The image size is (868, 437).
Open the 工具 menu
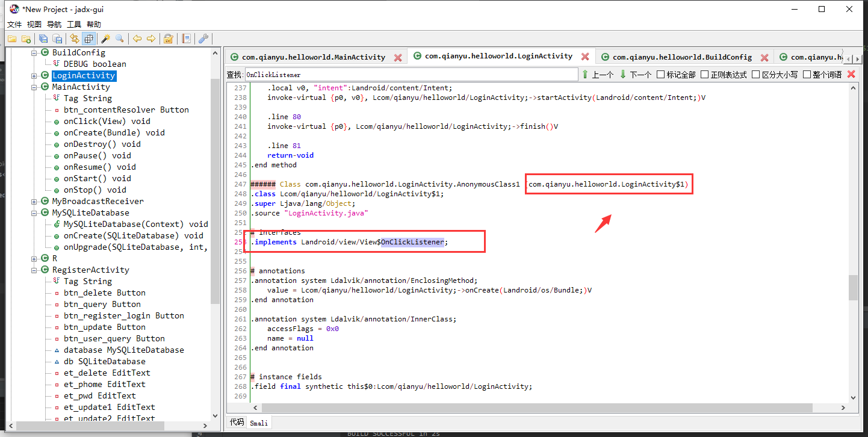[x=73, y=24]
